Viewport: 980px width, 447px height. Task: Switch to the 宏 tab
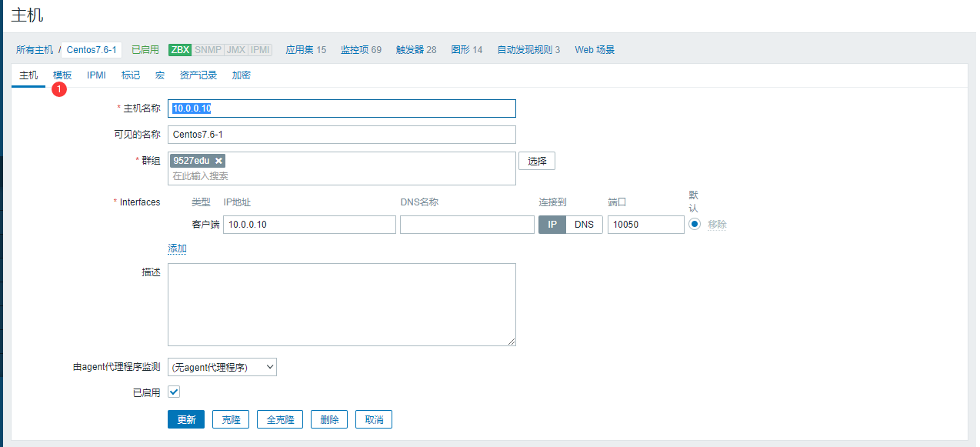(x=160, y=75)
